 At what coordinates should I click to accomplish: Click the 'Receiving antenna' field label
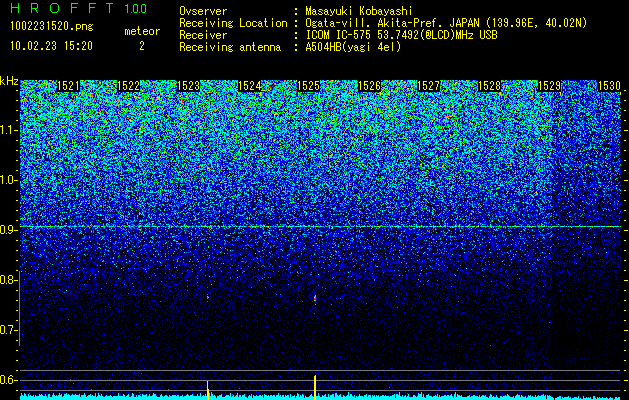click(x=230, y=47)
